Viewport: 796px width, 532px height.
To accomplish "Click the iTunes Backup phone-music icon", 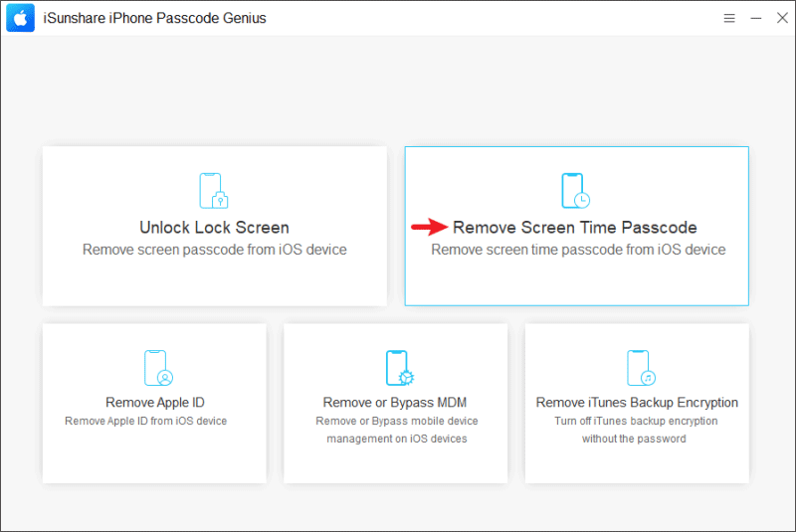I will (x=641, y=368).
